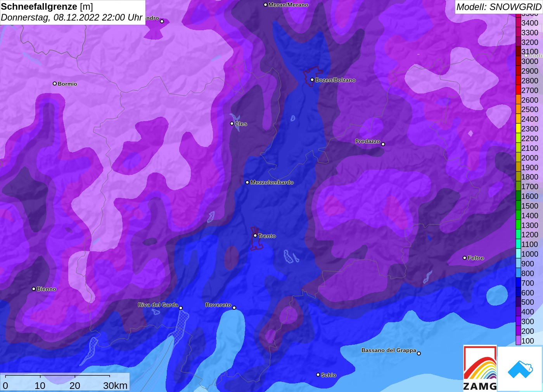Click the Mezzolombardo marker dot

(247, 182)
